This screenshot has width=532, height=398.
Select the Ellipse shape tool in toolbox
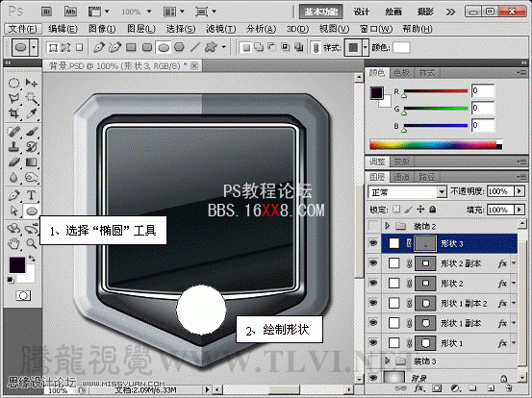coord(32,211)
